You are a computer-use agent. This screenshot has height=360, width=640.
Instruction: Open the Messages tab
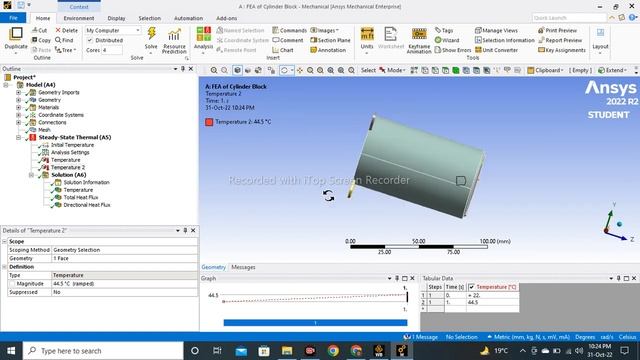tap(243, 267)
